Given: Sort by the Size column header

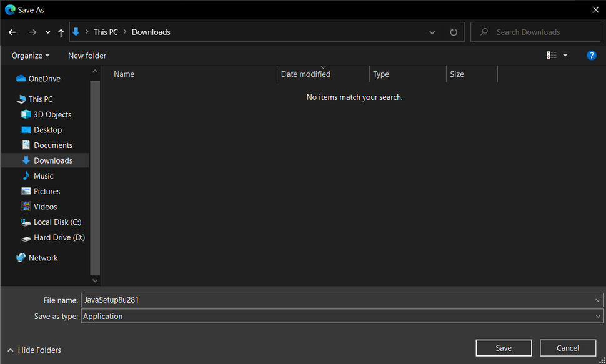Looking at the screenshot, I should [457, 74].
